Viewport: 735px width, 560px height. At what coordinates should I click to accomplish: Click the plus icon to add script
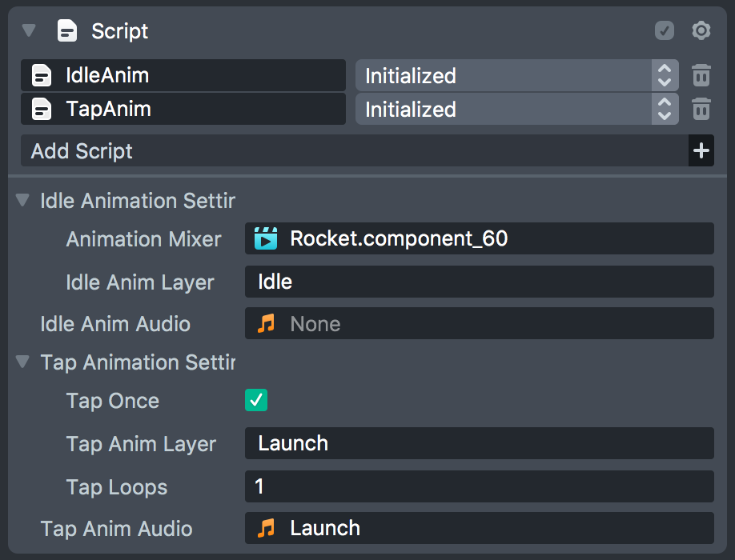(701, 151)
